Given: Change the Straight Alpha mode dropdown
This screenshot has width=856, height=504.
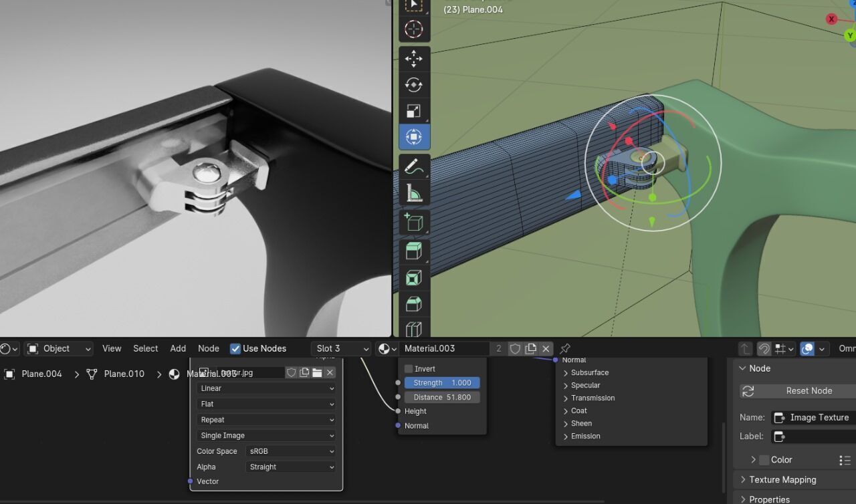Looking at the screenshot, I should coord(291,467).
